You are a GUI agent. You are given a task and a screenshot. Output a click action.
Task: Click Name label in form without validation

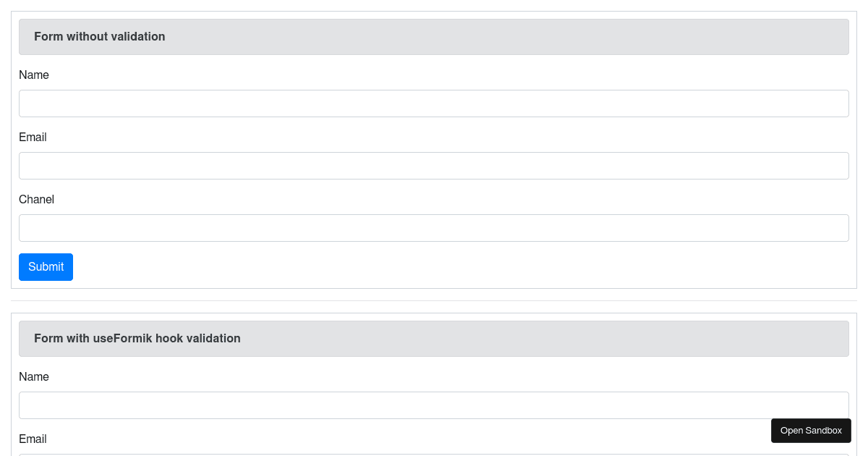34,75
